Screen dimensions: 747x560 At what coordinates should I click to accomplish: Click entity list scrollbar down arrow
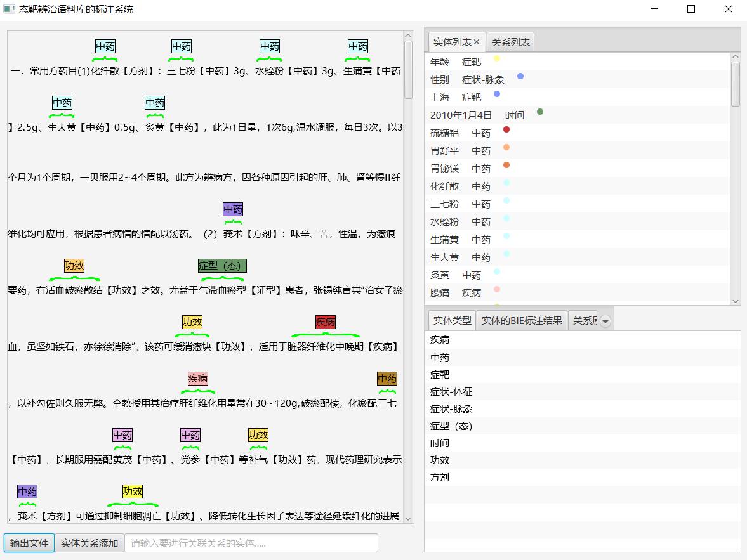point(736,301)
